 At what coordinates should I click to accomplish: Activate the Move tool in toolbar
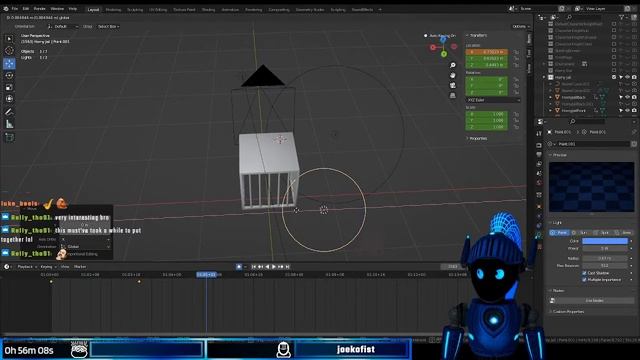pos(9,63)
